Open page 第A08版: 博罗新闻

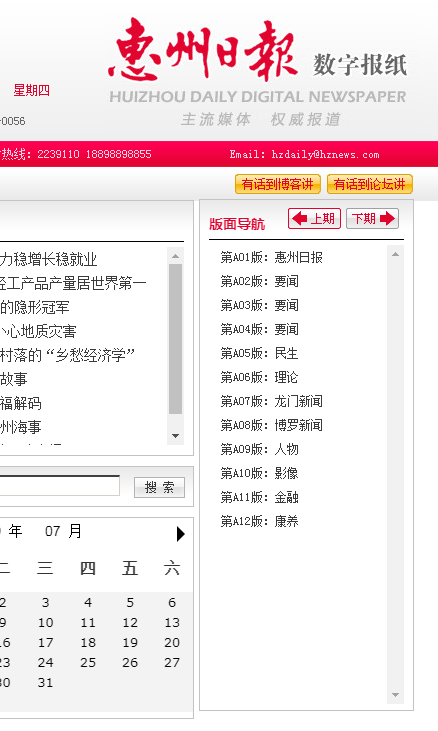tap(272, 425)
